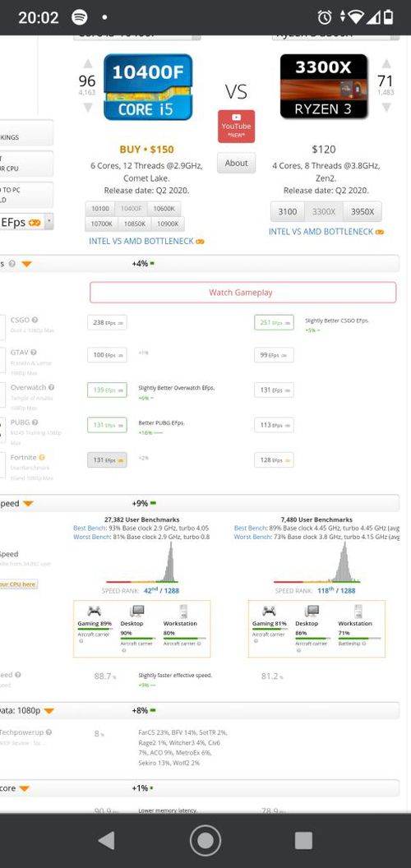Tap the Spotify icon in the status bar
411x868 pixels.
(x=80, y=17)
